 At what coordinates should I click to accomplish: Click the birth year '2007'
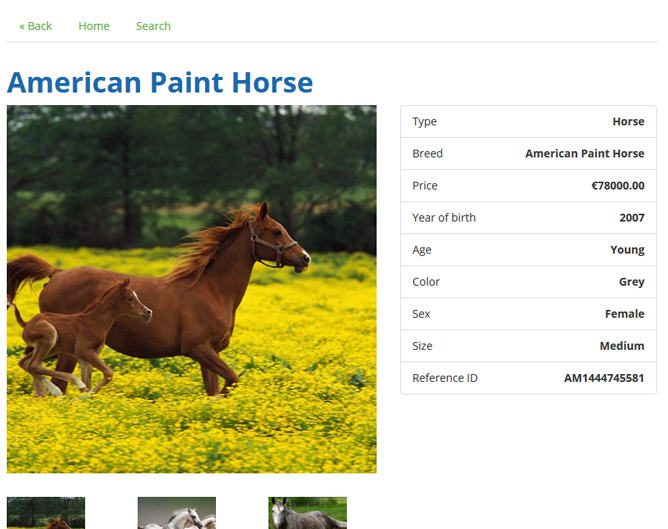click(x=632, y=218)
